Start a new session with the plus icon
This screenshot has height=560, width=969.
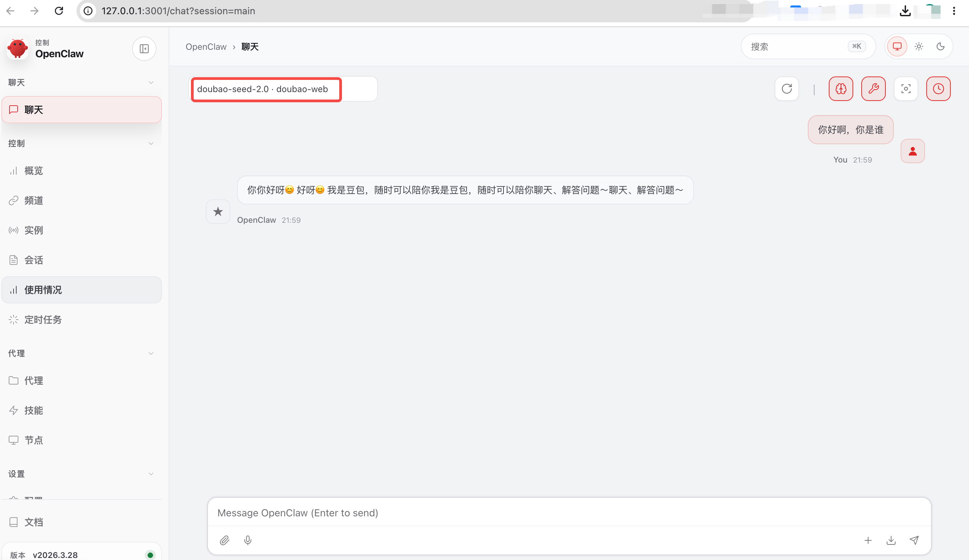click(x=868, y=540)
